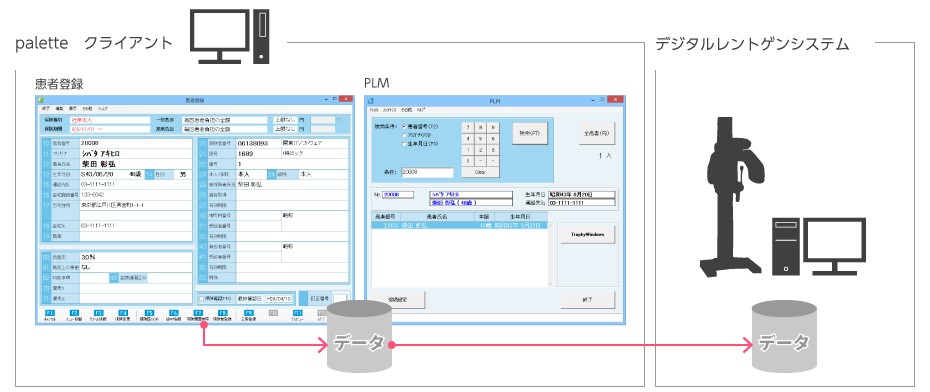Select the 生年月日 search radio option
The height and width of the screenshot is (392, 930).
pos(405,144)
